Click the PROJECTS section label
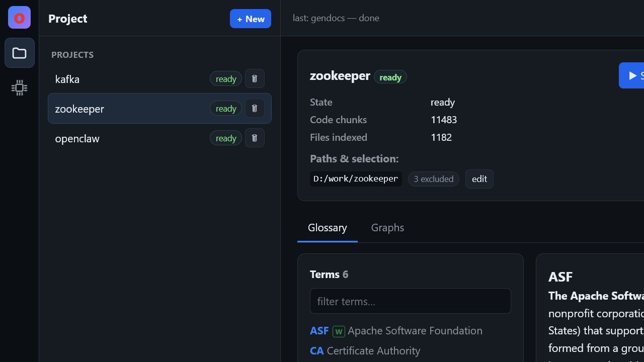This screenshot has height=362, width=644. pyautogui.click(x=72, y=55)
